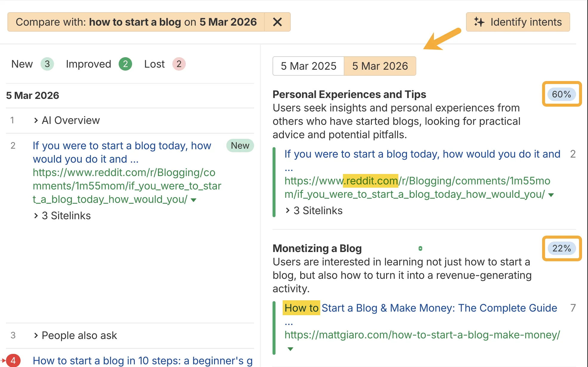Click the 22% intent percentage badge
The image size is (588, 367).
561,248
